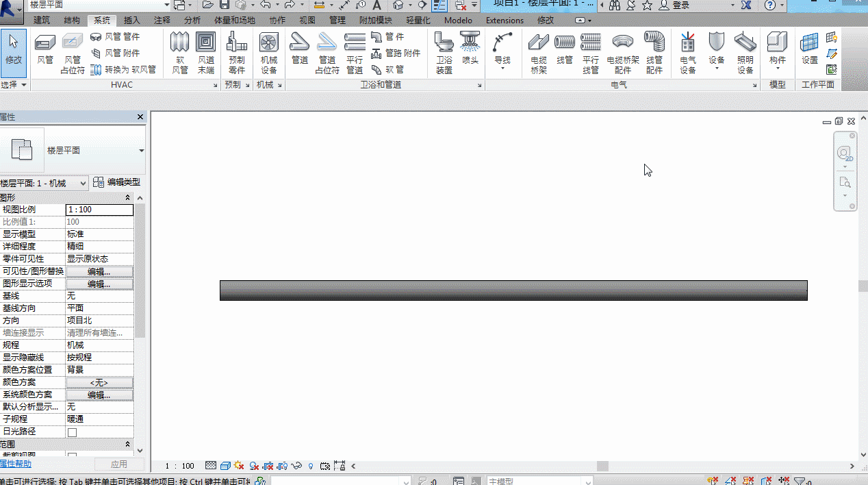Place a 风道末端 air terminal

click(x=206, y=53)
